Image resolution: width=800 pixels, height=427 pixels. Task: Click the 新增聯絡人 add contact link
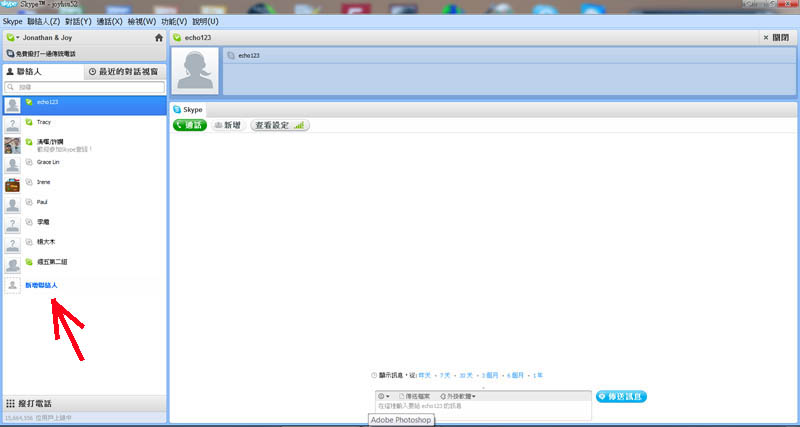point(41,285)
